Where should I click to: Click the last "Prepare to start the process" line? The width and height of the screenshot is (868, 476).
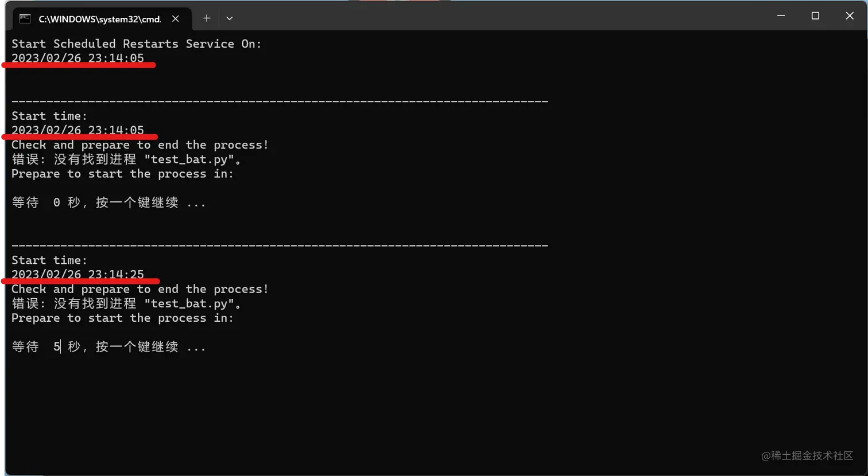(x=122, y=318)
